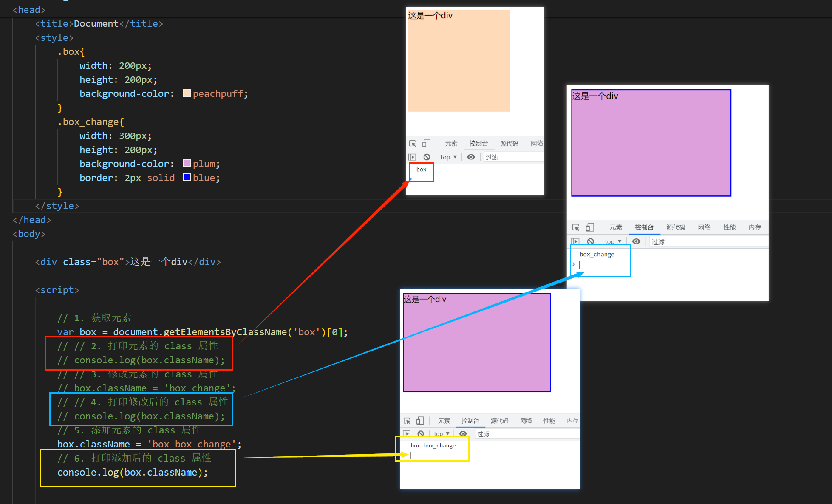The image size is (832, 504).
Task: Open 源代码 tab in 'box box_change' panel
Action: (499, 421)
